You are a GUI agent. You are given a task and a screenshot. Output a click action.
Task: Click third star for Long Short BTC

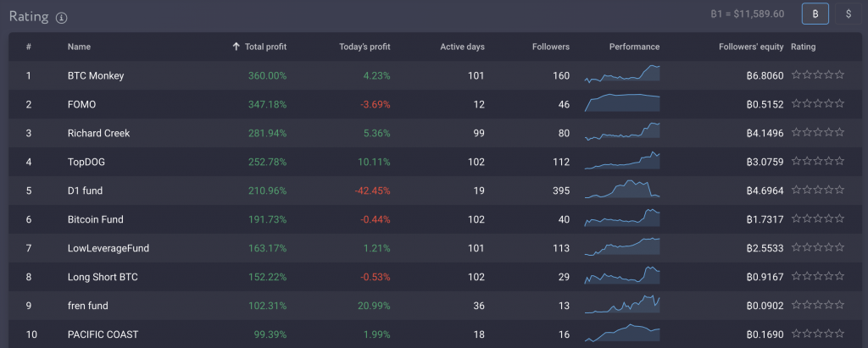pyautogui.click(x=818, y=277)
